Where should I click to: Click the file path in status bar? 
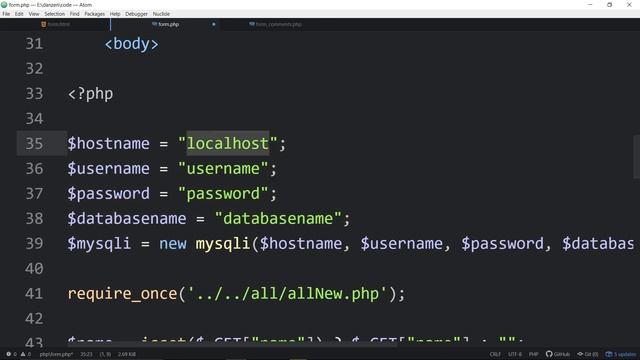coord(56,354)
